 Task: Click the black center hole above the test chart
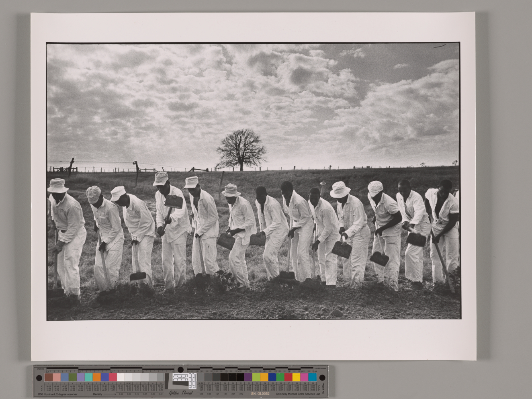[180, 368]
